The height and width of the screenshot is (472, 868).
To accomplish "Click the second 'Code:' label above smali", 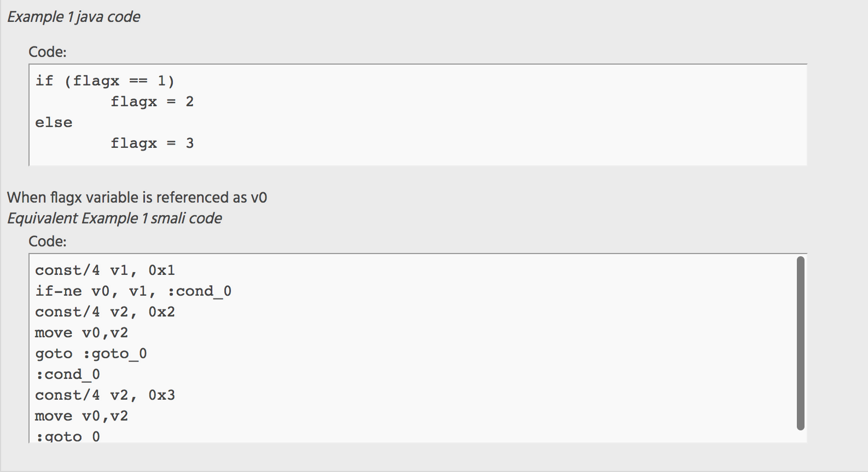I will tap(48, 241).
